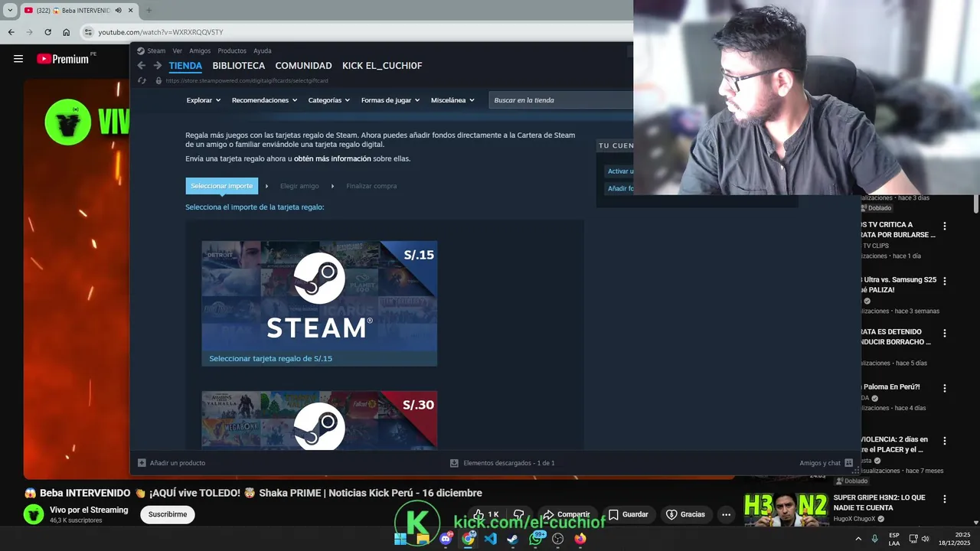Screen dimensions: 980x551
Task: Expand the Miscelánea dropdown
Action: click(x=452, y=100)
